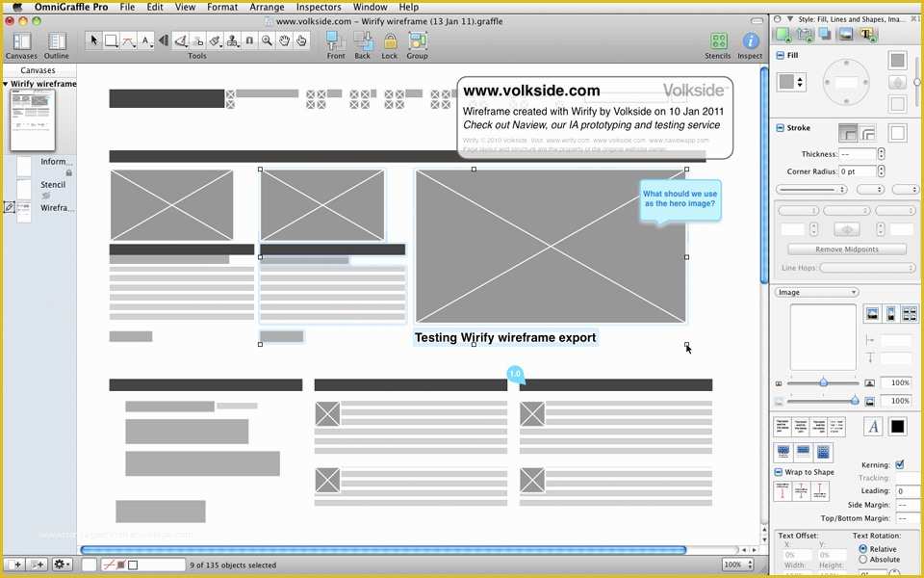Select the Hand pan tool

point(285,40)
